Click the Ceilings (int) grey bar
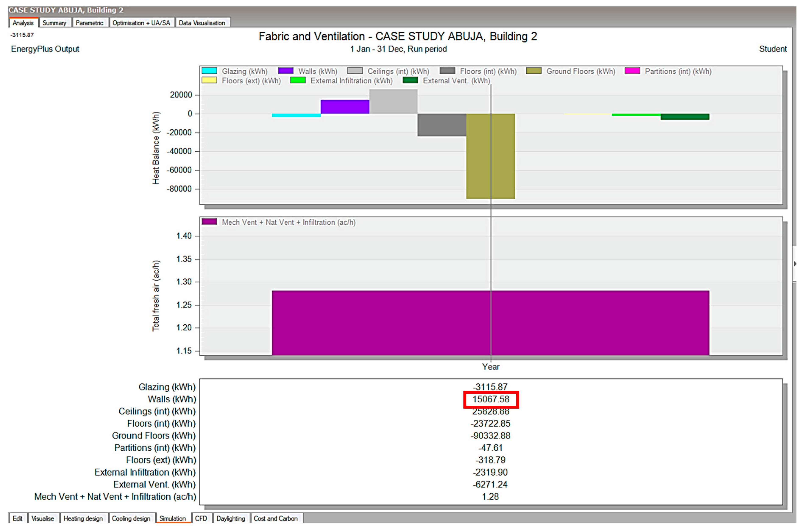The height and width of the screenshot is (532, 802). point(393,101)
